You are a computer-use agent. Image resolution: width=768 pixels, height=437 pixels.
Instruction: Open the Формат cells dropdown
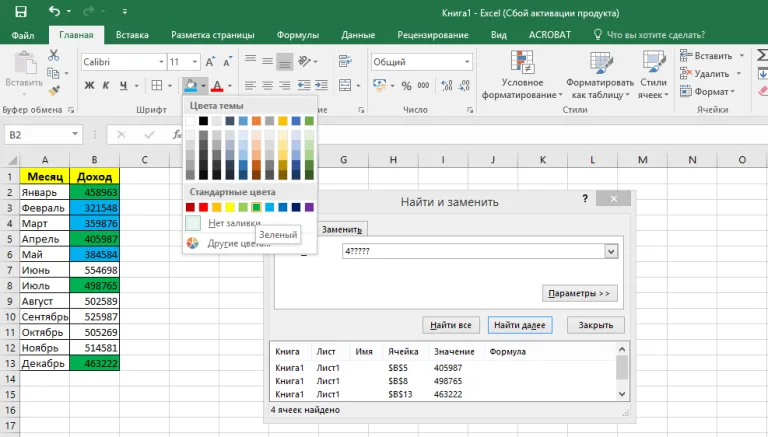708,92
